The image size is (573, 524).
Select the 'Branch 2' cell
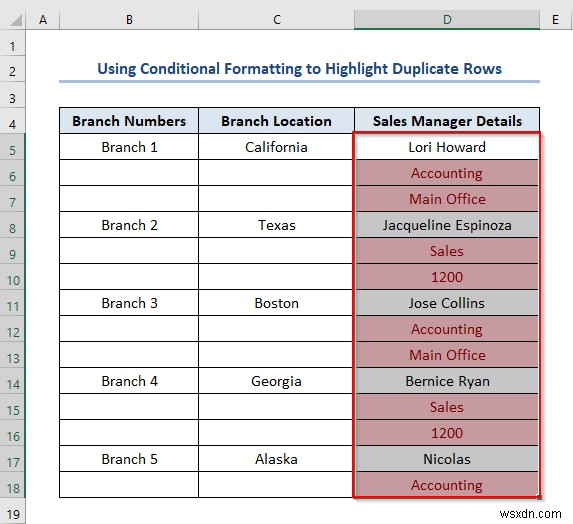point(129,225)
